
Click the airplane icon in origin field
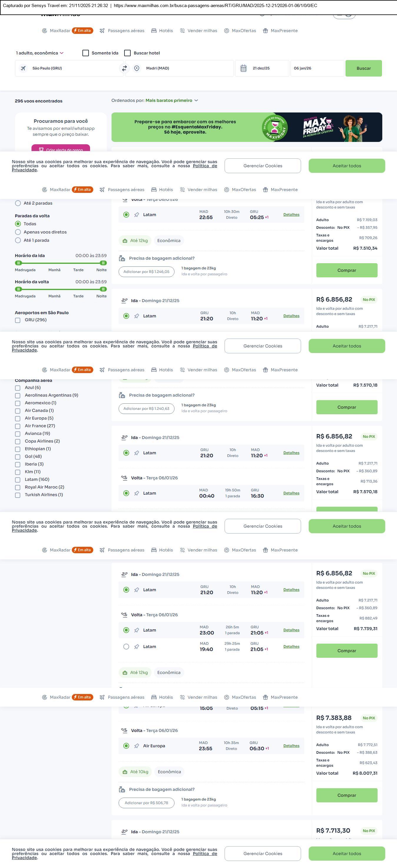[x=23, y=68]
